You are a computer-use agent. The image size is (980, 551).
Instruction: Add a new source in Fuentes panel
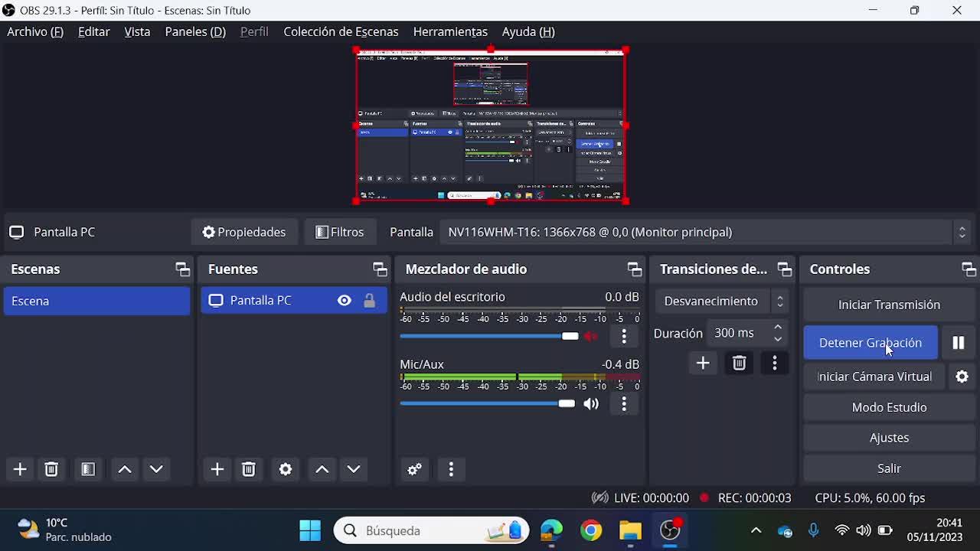point(217,469)
